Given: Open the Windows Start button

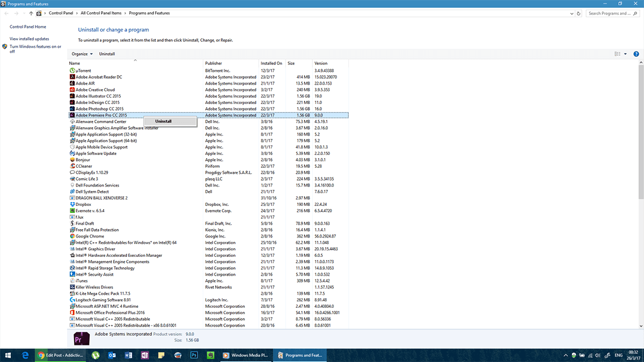Looking at the screenshot, I should pos(8,355).
